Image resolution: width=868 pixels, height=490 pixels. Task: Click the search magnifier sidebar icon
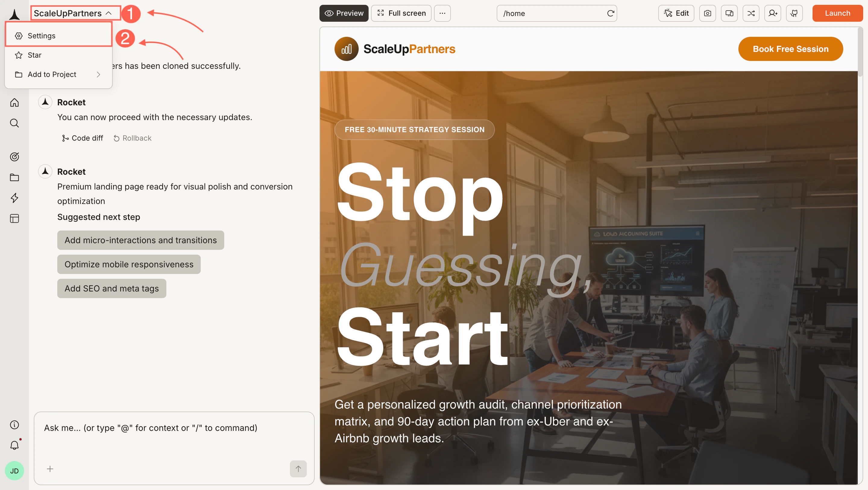(14, 123)
